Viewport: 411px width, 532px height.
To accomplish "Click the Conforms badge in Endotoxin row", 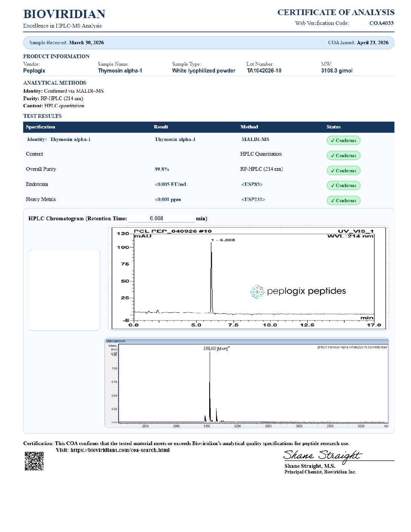I will pyautogui.click(x=343, y=186).
